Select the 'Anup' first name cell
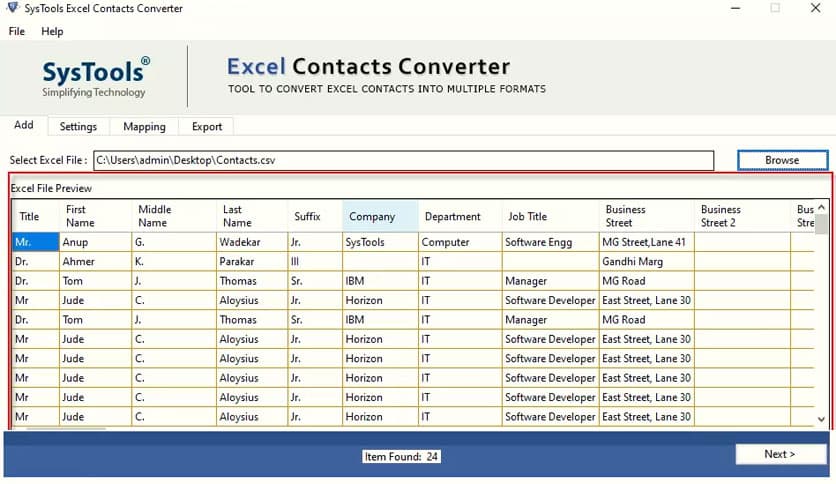836x484 pixels. (95, 242)
